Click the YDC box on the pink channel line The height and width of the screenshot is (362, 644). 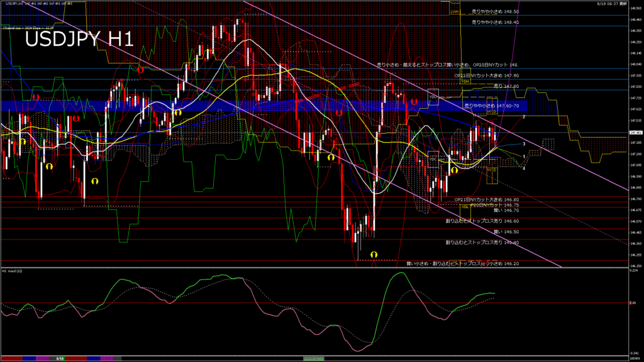click(433, 97)
